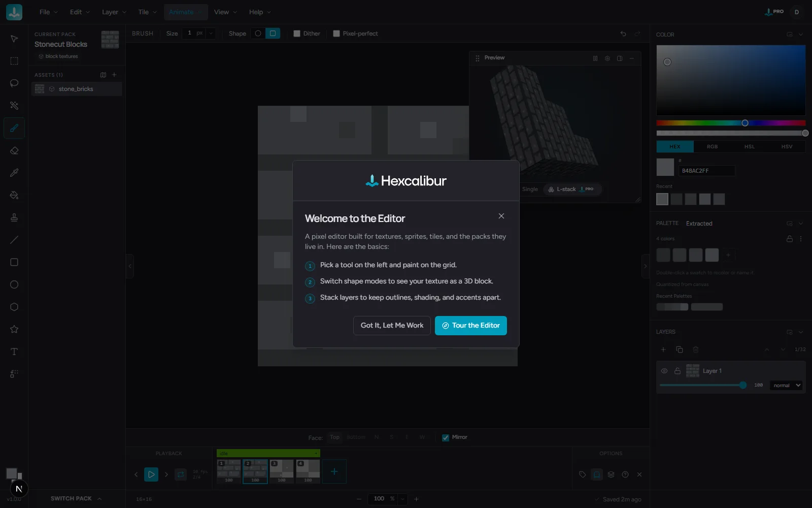Choose the square brush shape
812x508 pixels.
273,34
